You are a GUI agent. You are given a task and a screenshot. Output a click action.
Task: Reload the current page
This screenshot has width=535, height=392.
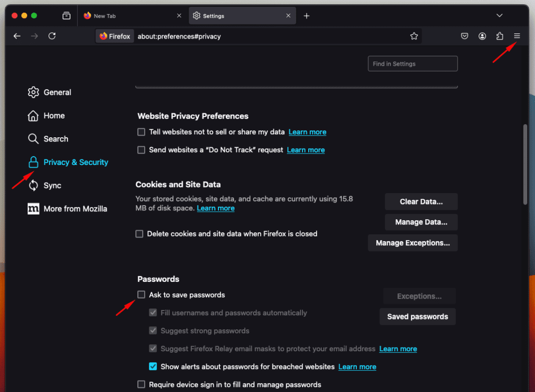52,36
